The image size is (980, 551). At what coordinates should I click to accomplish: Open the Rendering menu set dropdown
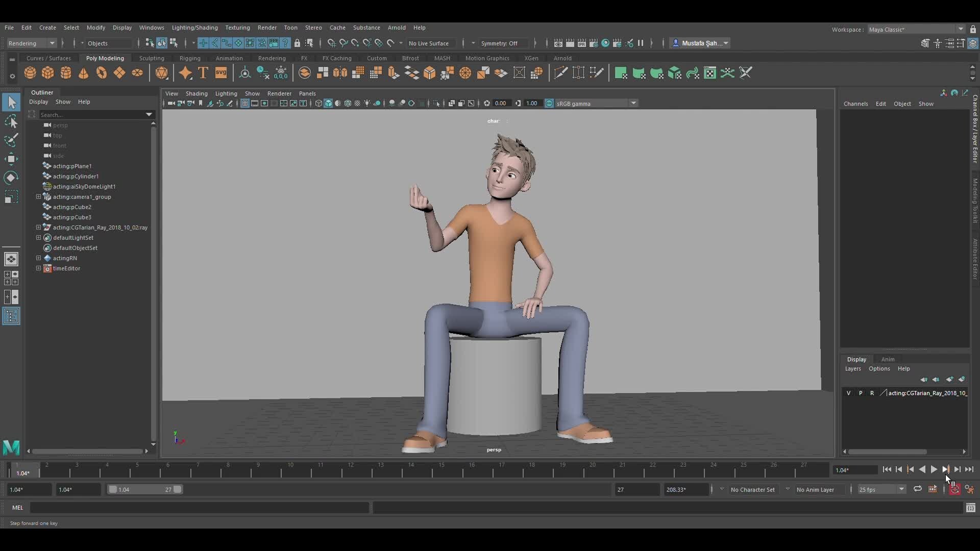tap(32, 43)
